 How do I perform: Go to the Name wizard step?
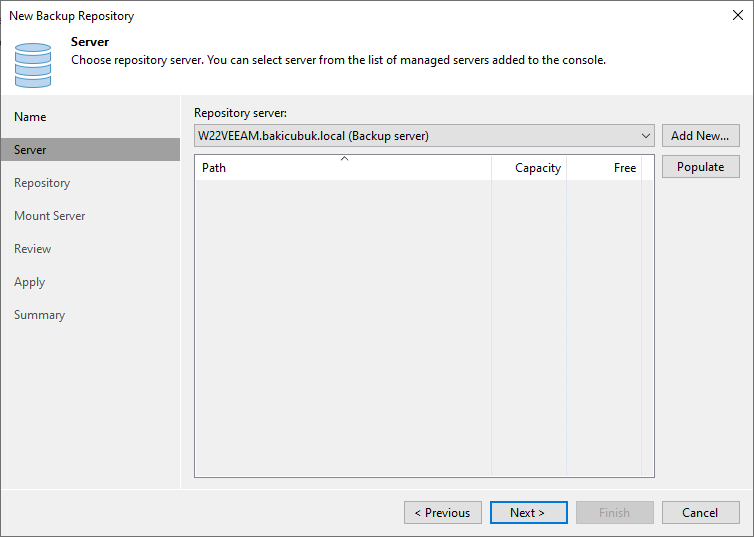[30, 117]
